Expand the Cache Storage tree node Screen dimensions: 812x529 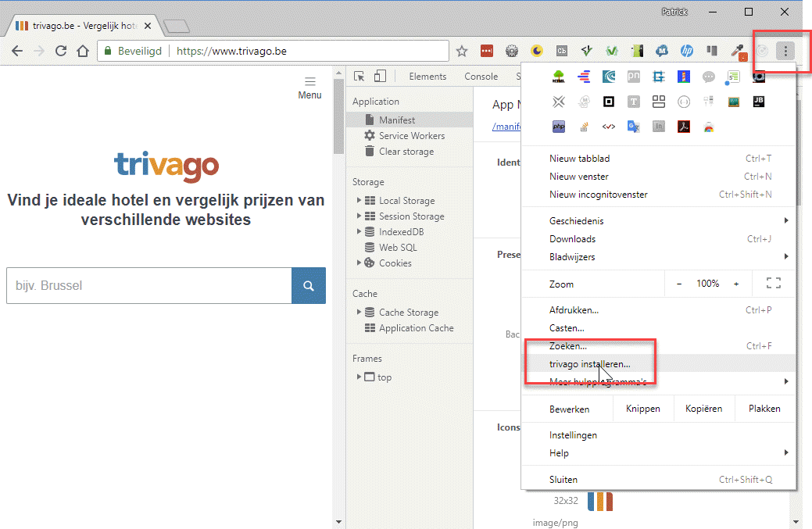[x=359, y=313]
